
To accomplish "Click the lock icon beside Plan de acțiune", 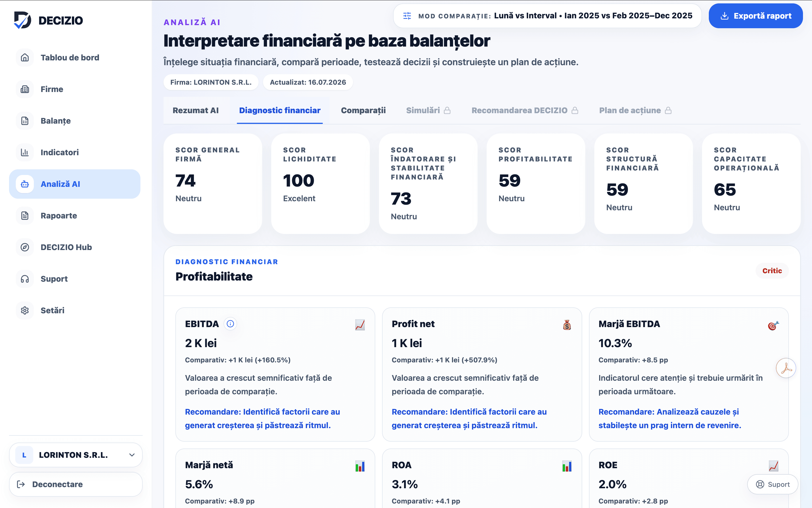I will pyautogui.click(x=668, y=111).
